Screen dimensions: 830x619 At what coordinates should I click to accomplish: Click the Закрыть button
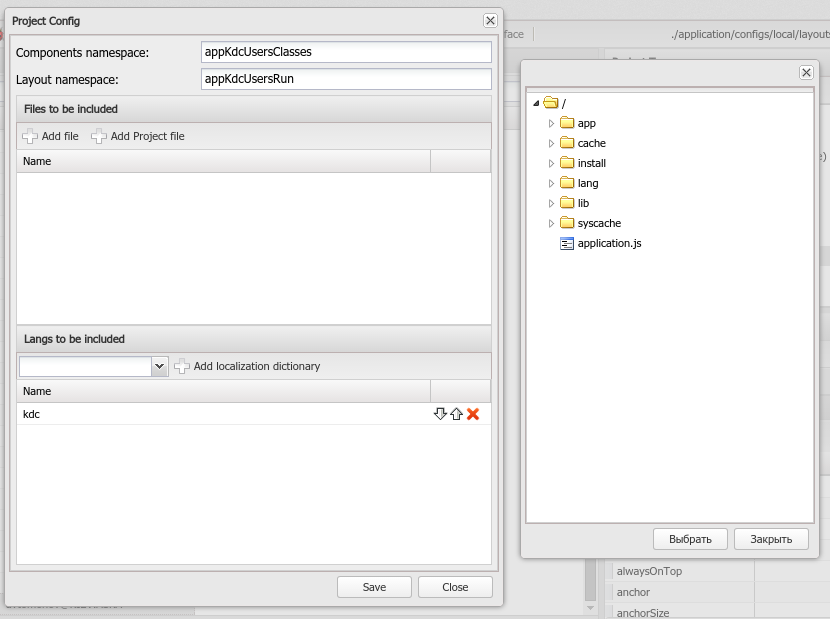(x=771, y=539)
